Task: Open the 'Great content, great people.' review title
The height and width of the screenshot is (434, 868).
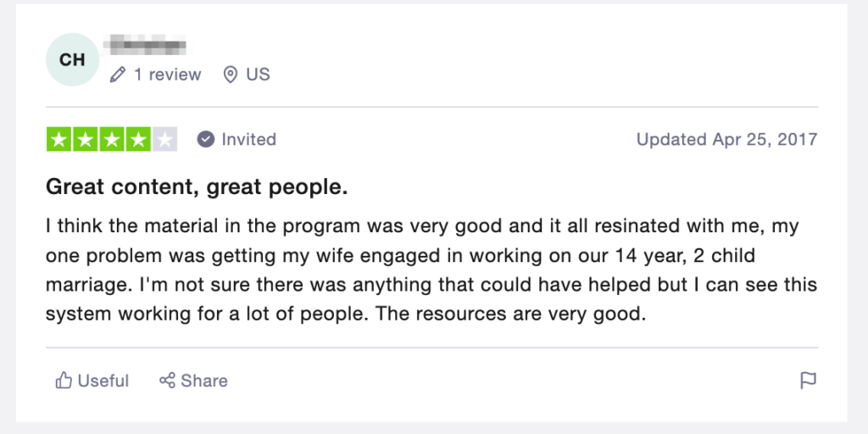Action: (x=197, y=187)
